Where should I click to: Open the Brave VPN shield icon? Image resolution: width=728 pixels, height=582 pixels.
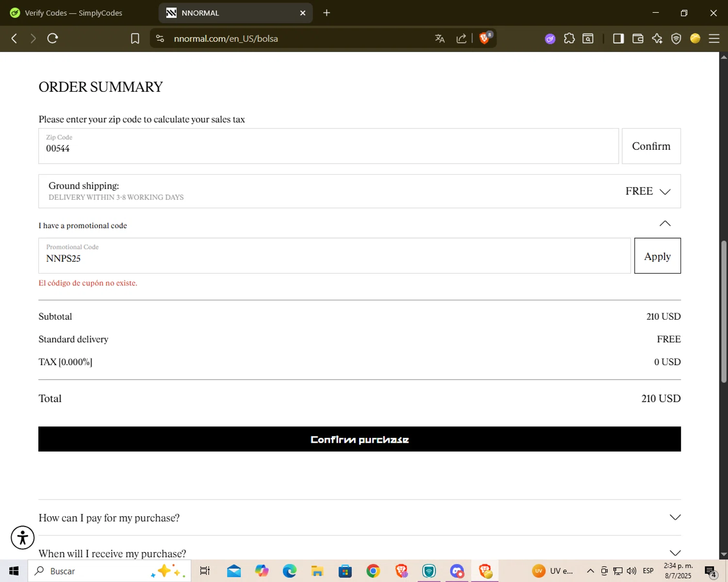pos(676,38)
